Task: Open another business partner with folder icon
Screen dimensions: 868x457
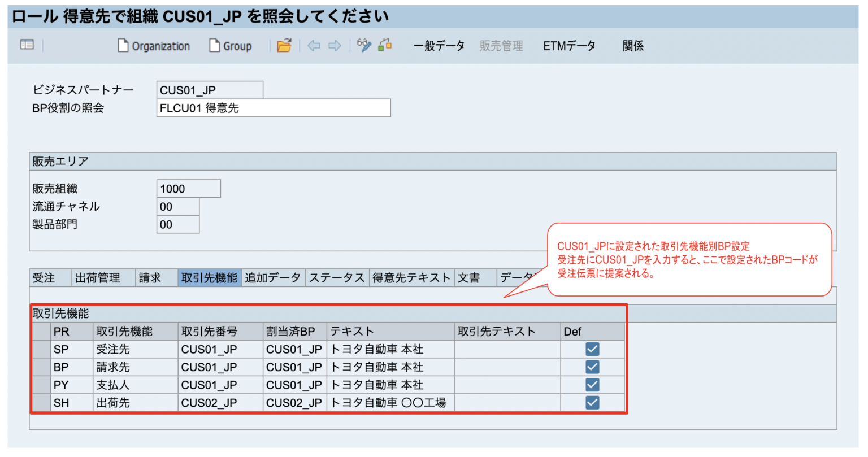Action: click(284, 46)
